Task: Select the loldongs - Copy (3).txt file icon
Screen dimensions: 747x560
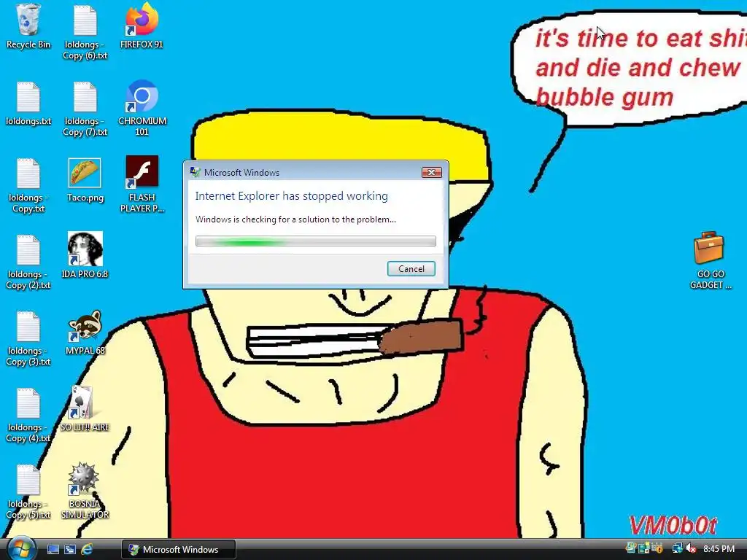Action: (28, 338)
